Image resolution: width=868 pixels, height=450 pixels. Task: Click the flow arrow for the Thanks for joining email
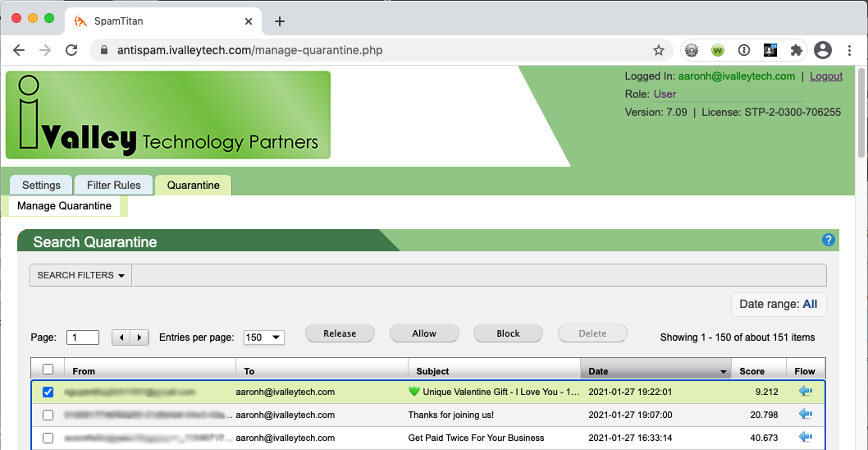(x=805, y=415)
